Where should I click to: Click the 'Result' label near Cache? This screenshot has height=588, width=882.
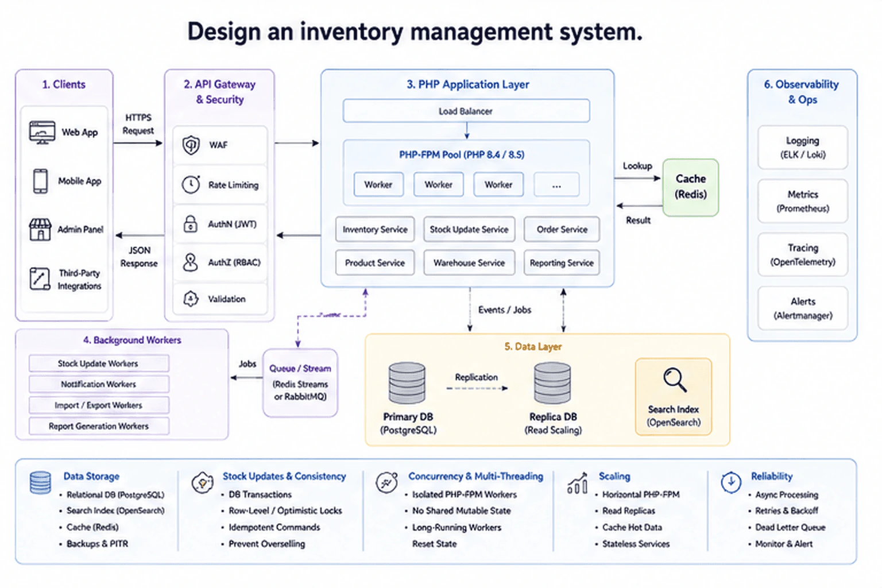[x=638, y=220]
